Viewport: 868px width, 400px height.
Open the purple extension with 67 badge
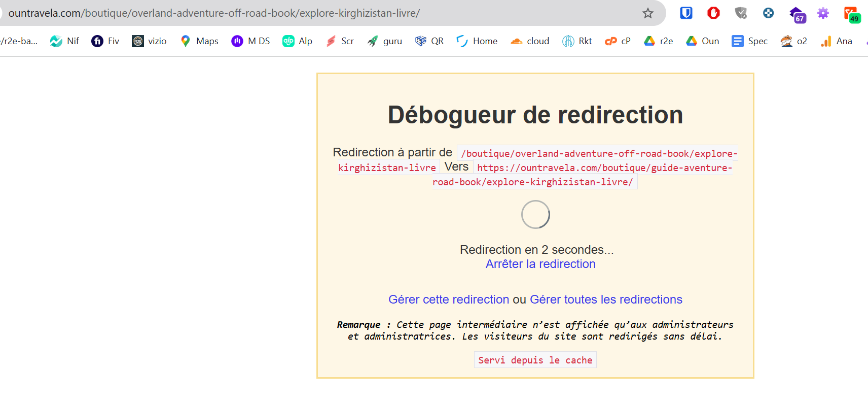click(797, 14)
